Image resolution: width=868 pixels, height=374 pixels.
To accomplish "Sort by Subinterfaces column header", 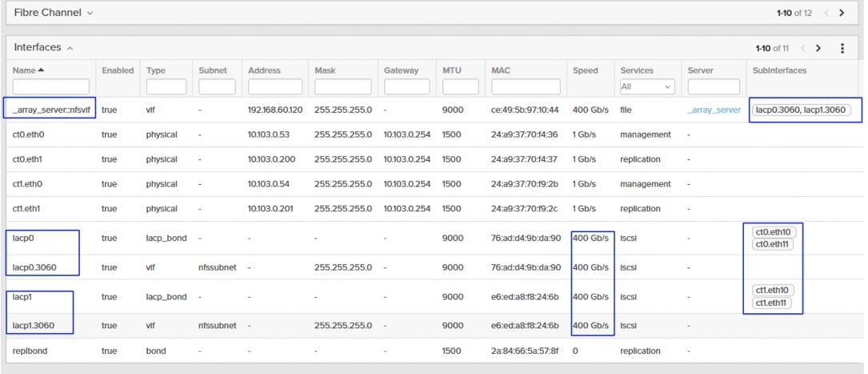I will point(779,70).
